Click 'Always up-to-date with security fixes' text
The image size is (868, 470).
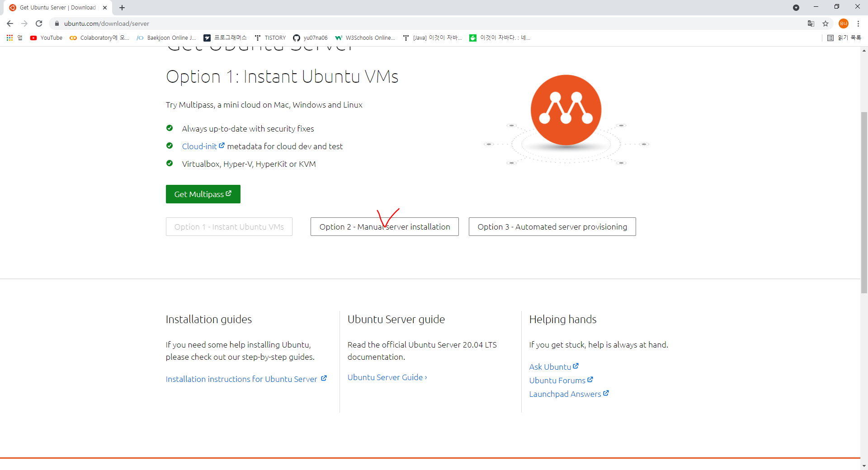pos(248,129)
